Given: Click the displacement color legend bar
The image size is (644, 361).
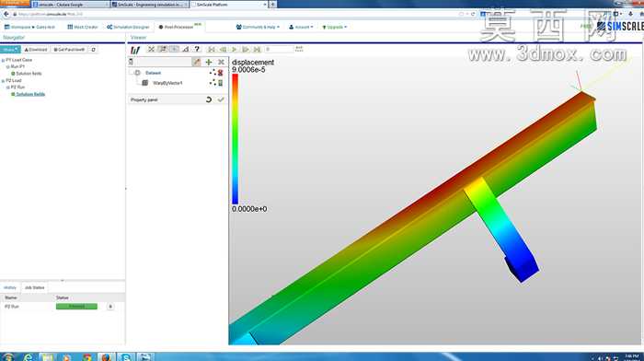Looking at the screenshot, I should [235, 139].
